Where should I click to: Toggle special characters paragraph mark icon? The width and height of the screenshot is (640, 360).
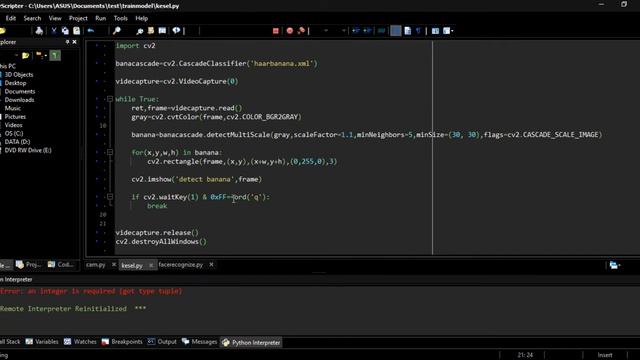[418, 31]
